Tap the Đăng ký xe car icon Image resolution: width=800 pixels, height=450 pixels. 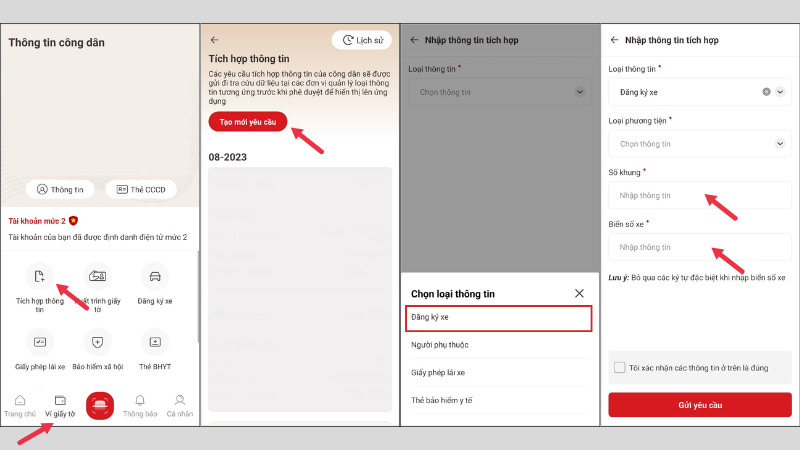pos(155,276)
